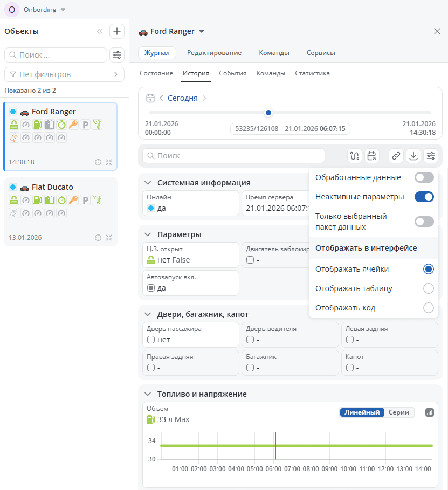Click the copy link icon
Image resolution: width=448 pixels, height=490 pixels.
tap(396, 156)
